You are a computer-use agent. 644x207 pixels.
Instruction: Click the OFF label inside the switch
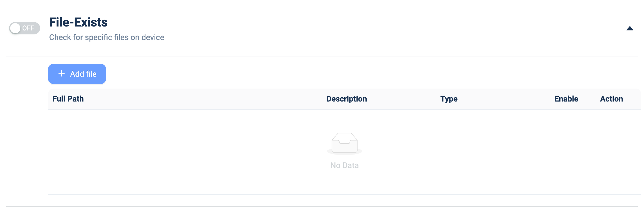(x=28, y=28)
